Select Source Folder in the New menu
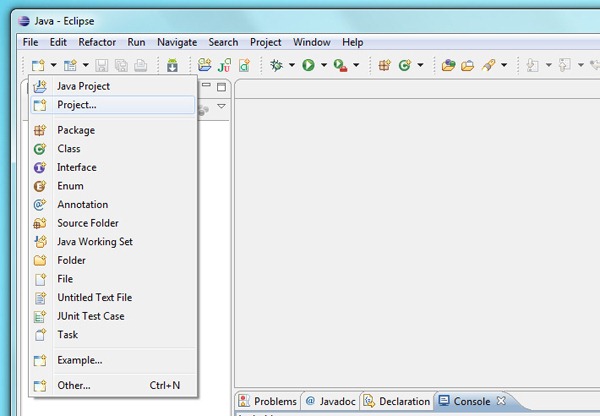The width and height of the screenshot is (600, 416). pyautogui.click(x=113, y=223)
